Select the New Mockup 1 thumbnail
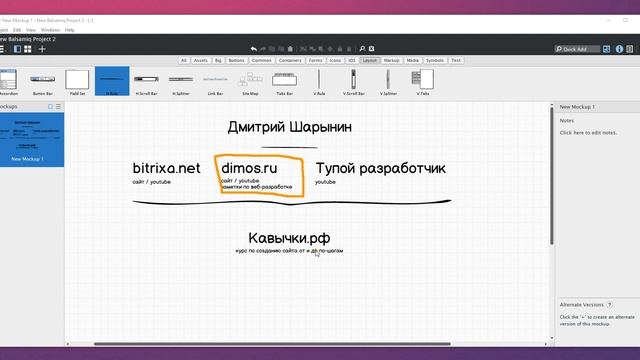 click(x=32, y=140)
